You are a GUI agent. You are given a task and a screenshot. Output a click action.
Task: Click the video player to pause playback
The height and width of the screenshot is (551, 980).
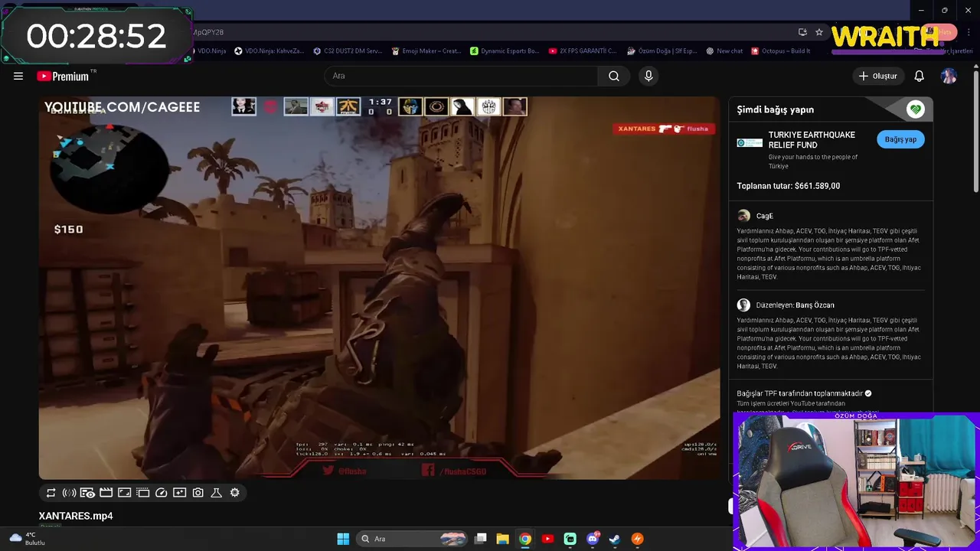[379, 288]
